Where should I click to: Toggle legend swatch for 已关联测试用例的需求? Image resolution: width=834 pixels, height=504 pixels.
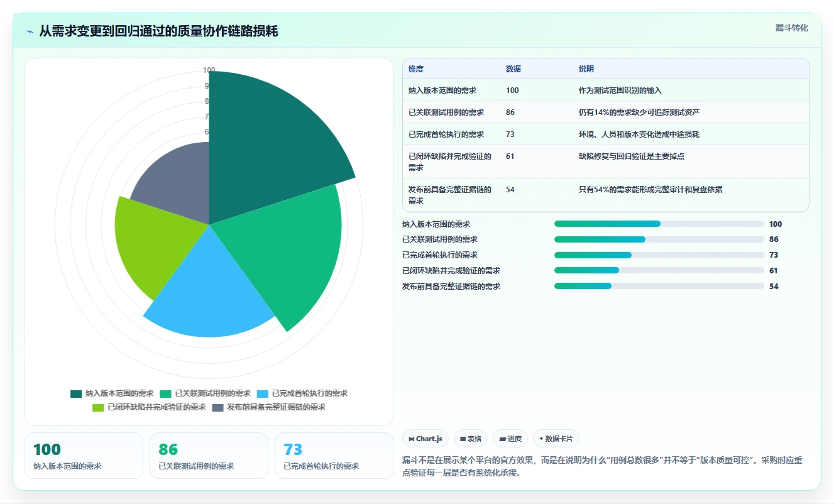pyautogui.click(x=166, y=393)
